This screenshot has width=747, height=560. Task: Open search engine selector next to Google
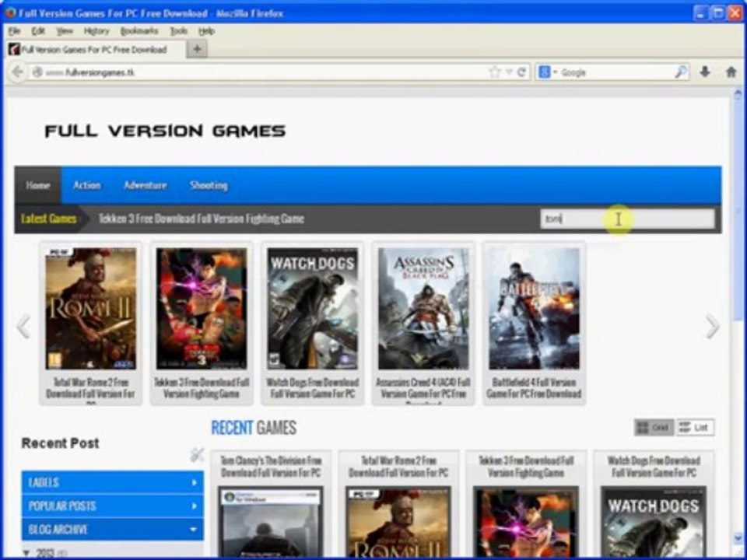pos(547,72)
